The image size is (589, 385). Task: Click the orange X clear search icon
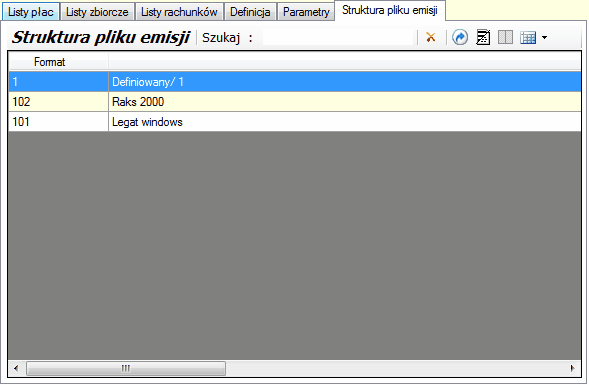[430, 37]
